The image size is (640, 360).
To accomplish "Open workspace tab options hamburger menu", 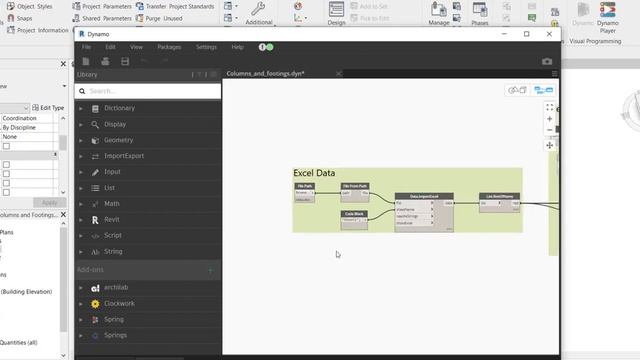I will (x=554, y=73).
